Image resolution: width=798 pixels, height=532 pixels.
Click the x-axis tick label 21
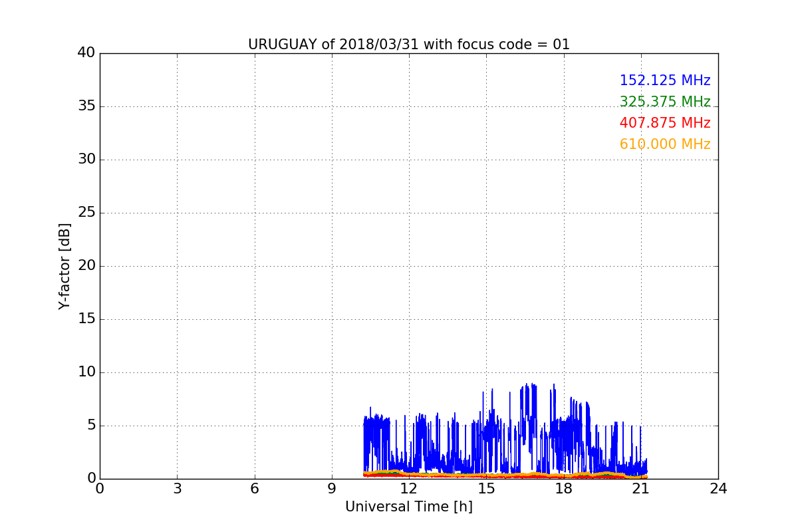641,489
